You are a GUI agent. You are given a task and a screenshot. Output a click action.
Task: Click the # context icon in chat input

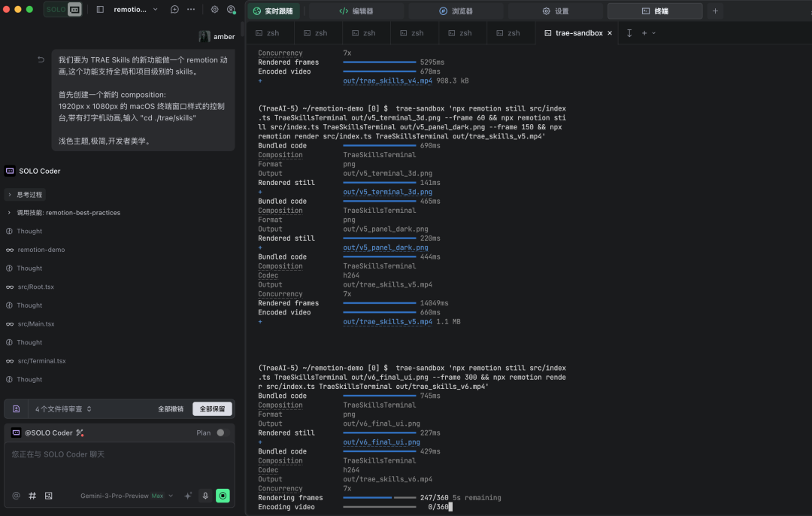32,496
